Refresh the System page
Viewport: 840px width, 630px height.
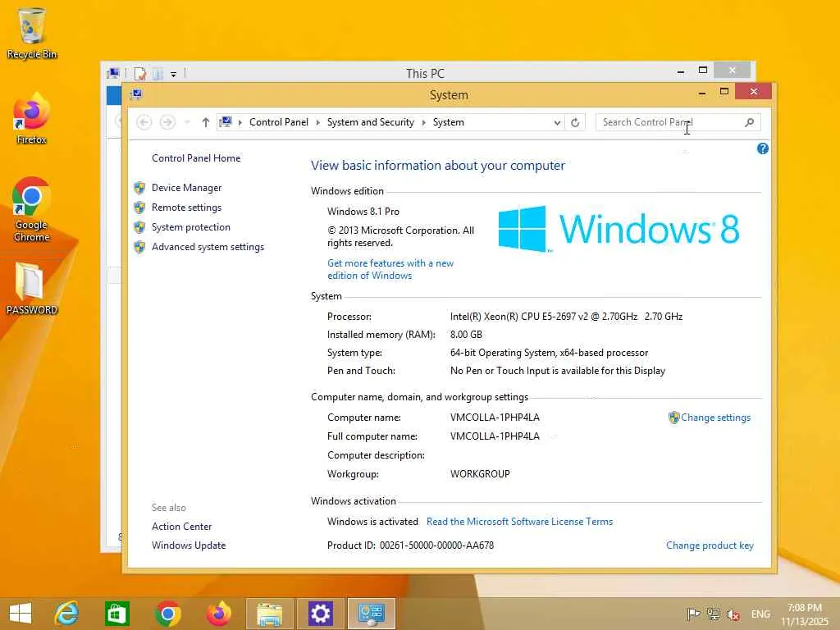coord(575,123)
